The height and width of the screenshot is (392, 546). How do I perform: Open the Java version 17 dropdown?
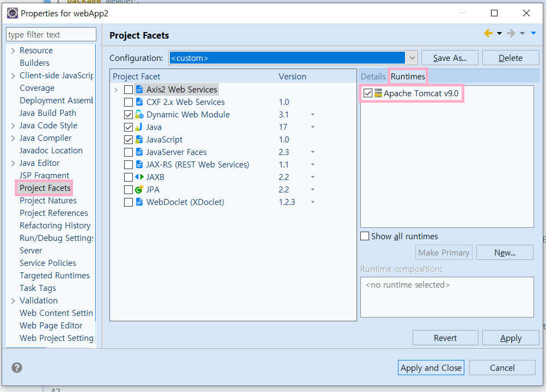coord(312,127)
